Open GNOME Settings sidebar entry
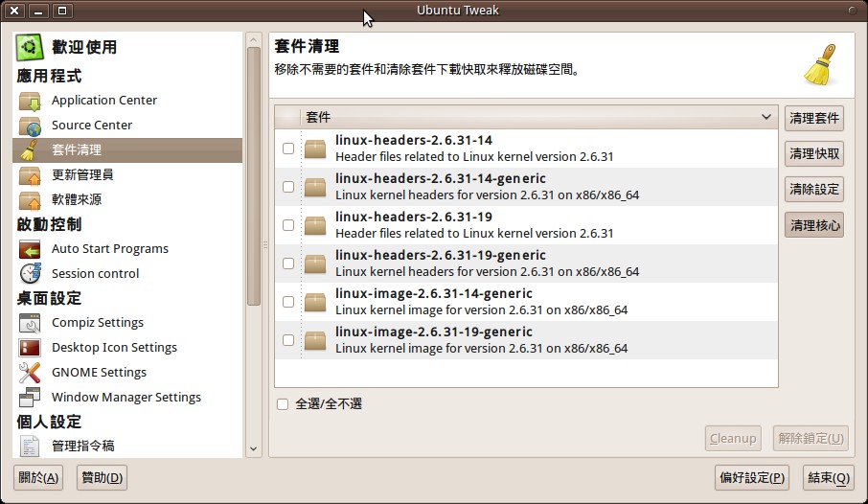 click(x=127, y=372)
